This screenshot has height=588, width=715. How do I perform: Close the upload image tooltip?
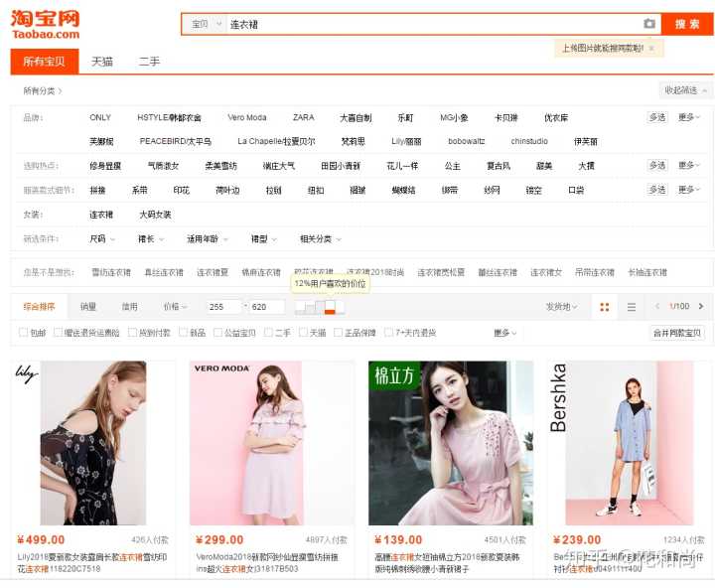pos(651,48)
